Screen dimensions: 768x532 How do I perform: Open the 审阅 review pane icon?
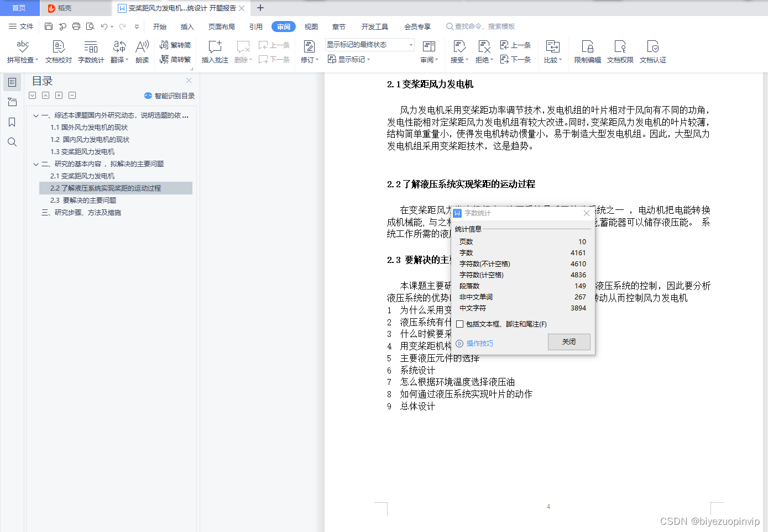point(429,46)
